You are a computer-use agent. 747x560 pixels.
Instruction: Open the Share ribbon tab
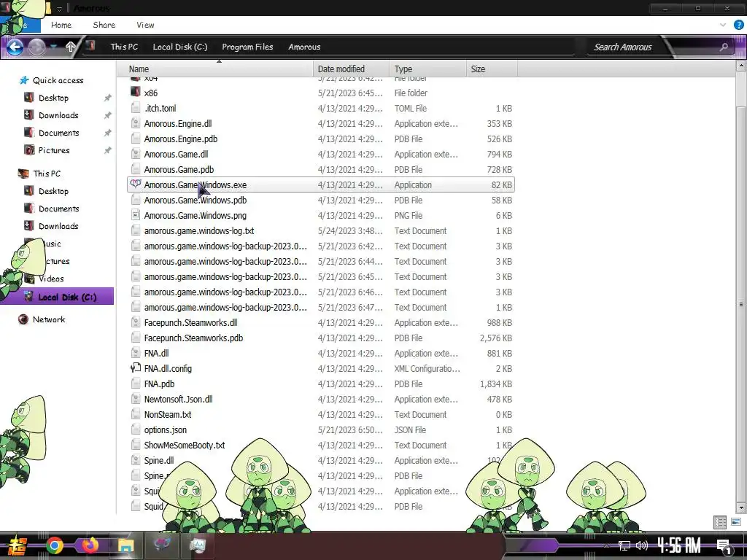coord(104,25)
